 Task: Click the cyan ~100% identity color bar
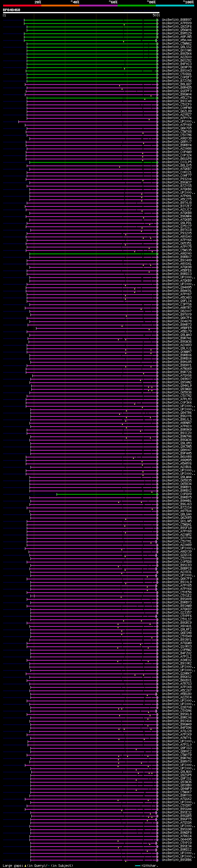[175, 6]
